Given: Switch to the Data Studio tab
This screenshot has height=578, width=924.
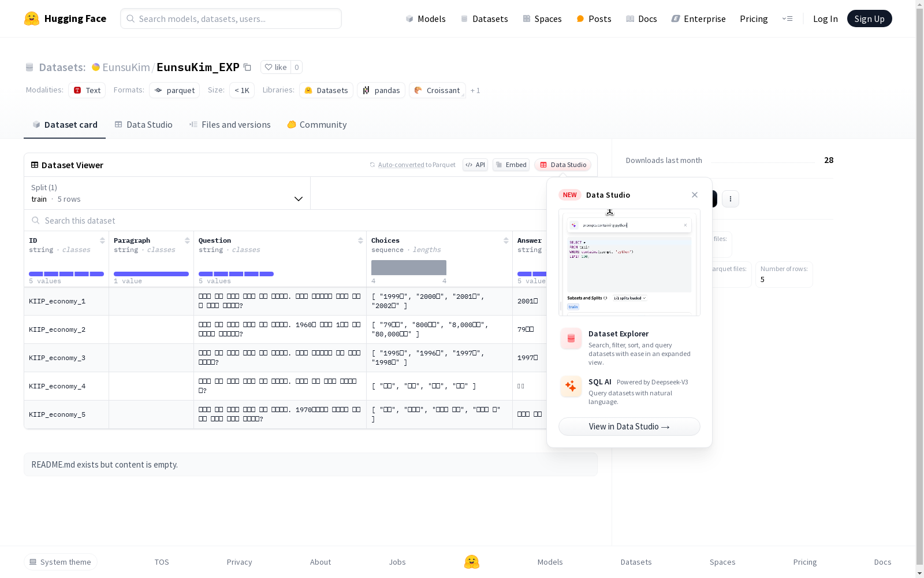Looking at the screenshot, I should [143, 125].
